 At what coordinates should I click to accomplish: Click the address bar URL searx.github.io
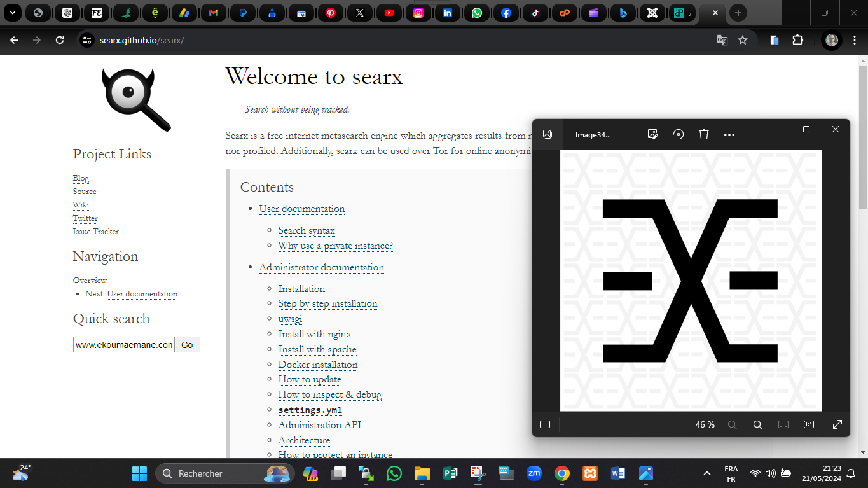(141, 40)
